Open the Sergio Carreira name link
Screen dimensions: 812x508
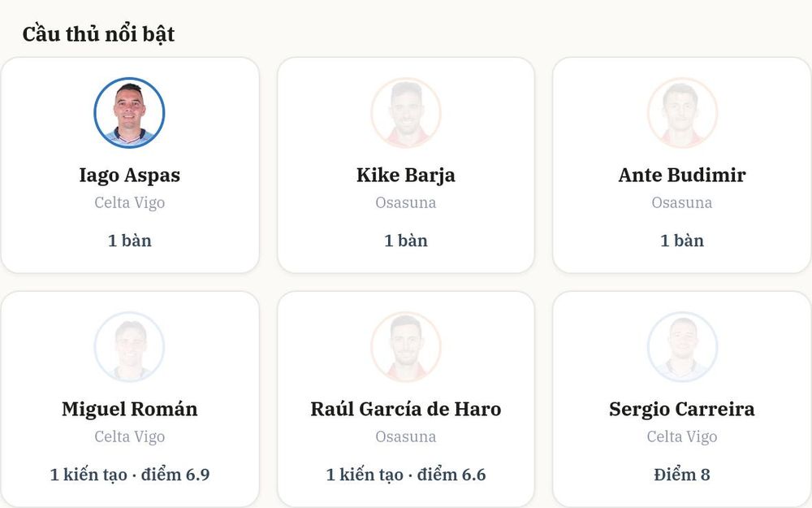(682, 409)
